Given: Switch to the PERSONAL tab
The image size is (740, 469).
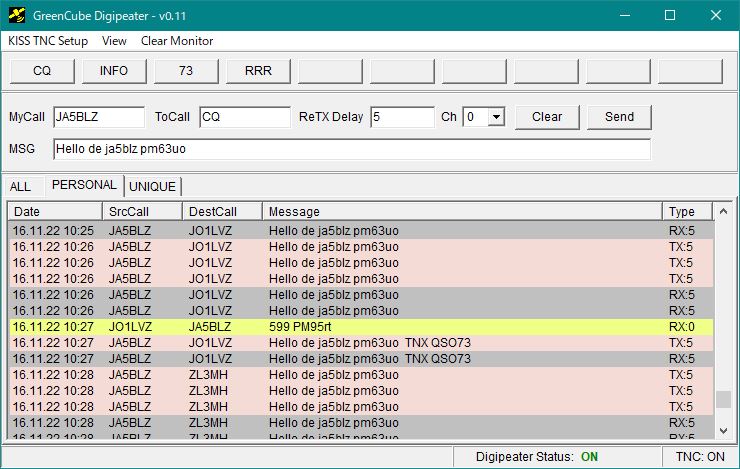Looking at the screenshot, I should [84, 185].
